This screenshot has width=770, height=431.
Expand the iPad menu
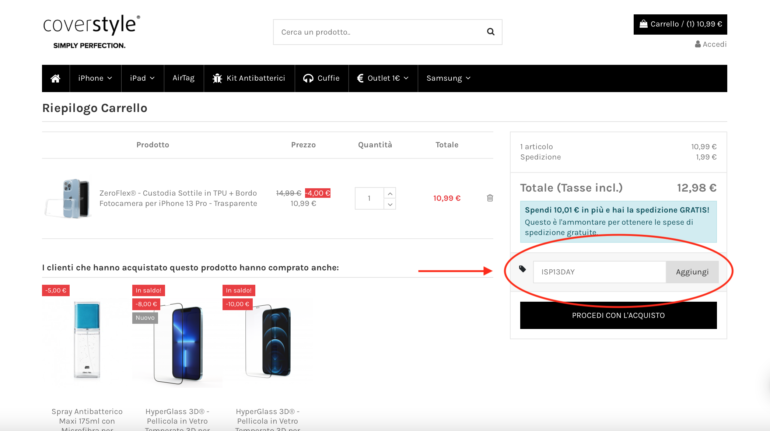[142, 79]
